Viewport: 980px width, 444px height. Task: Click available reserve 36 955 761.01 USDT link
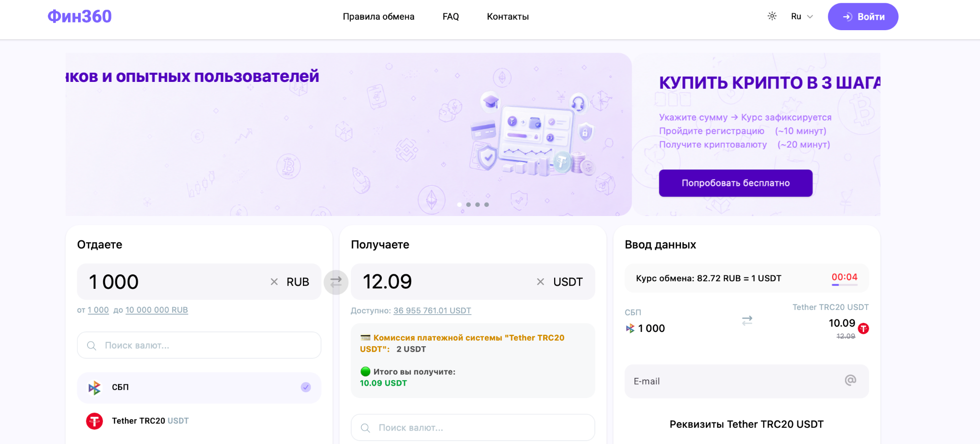(x=432, y=310)
